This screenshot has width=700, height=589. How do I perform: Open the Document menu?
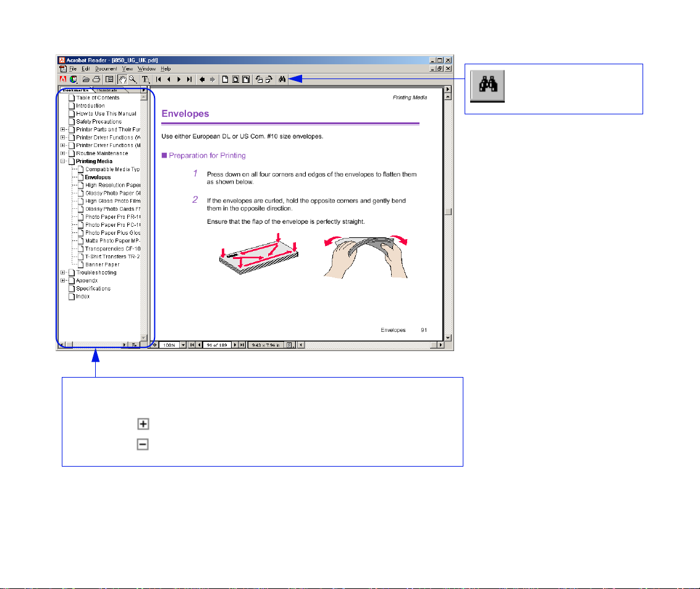(106, 69)
